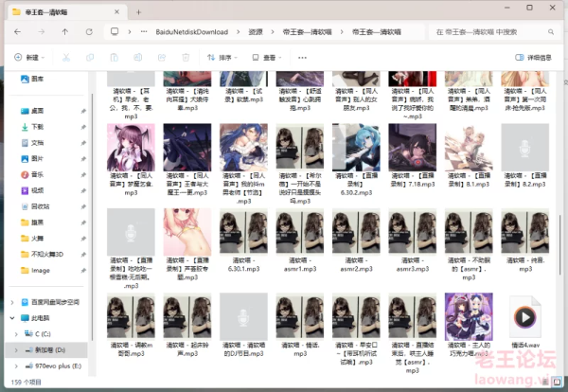Select the 情话4.wav file
The image size is (568, 392).
pyautogui.click(x=524, y=322)
